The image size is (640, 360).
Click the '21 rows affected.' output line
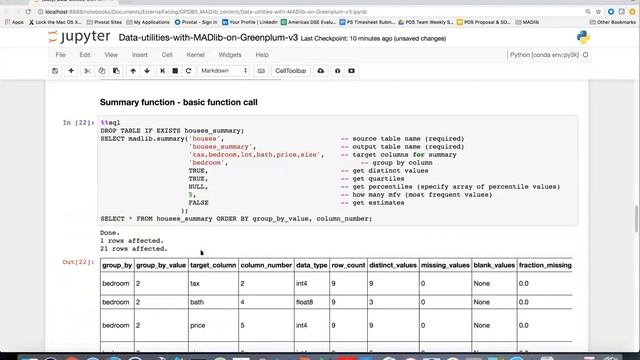pyautogui.click(x=133, y=249)
